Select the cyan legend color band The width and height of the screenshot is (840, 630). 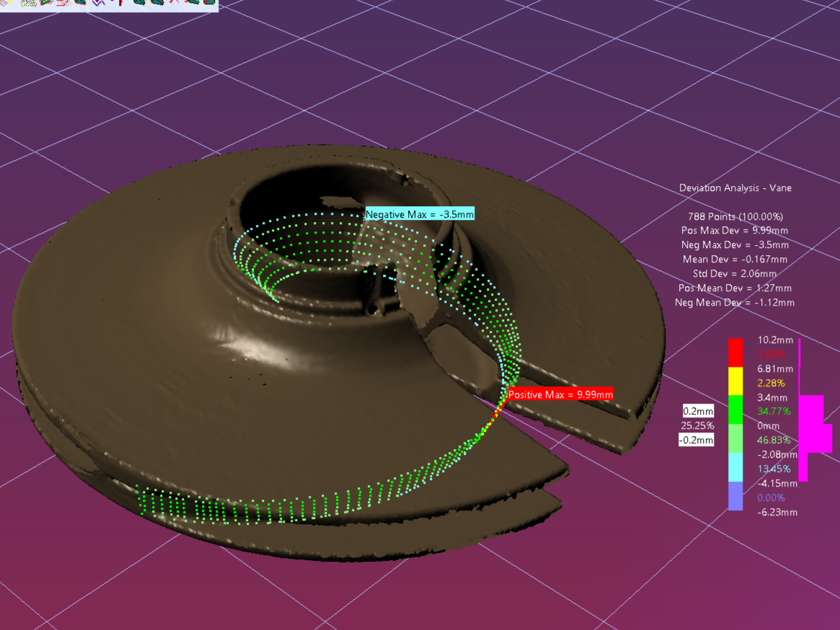tap(735, 468)
